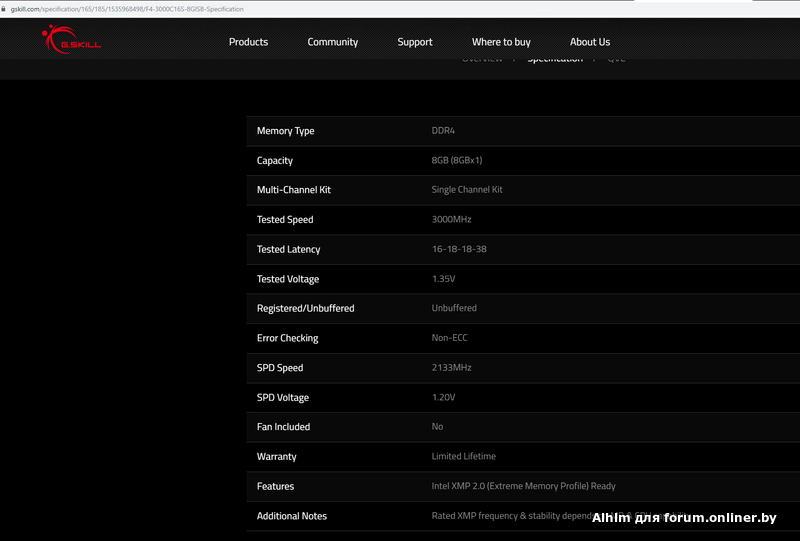800x541 pixels.
Task: Select the Additional Notes label
Action: click(291, 516)
